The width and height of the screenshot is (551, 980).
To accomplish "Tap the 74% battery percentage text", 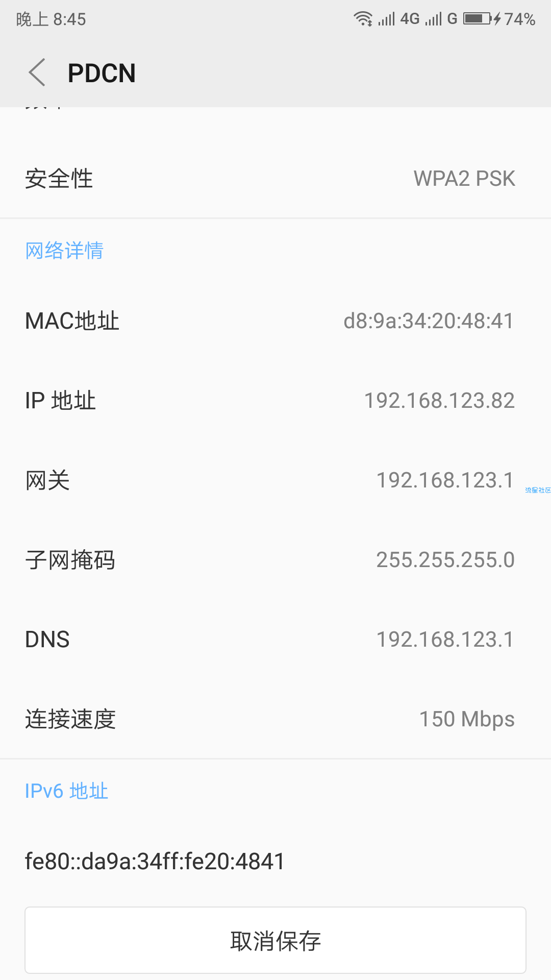I will (x=520, y=19).
